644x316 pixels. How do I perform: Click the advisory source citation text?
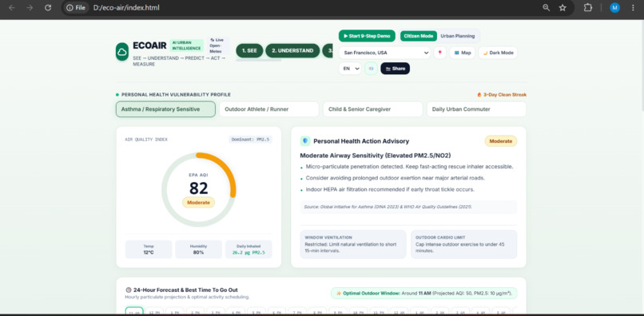[388, 207]
